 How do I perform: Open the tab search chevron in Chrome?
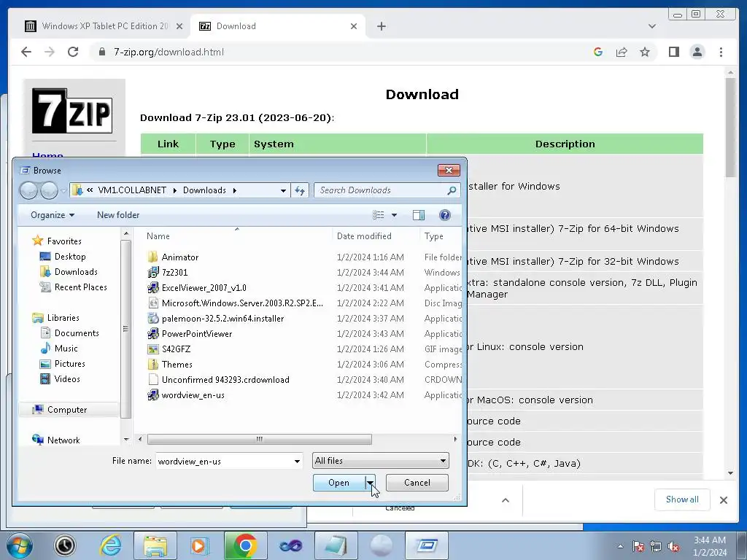[651, 26]
